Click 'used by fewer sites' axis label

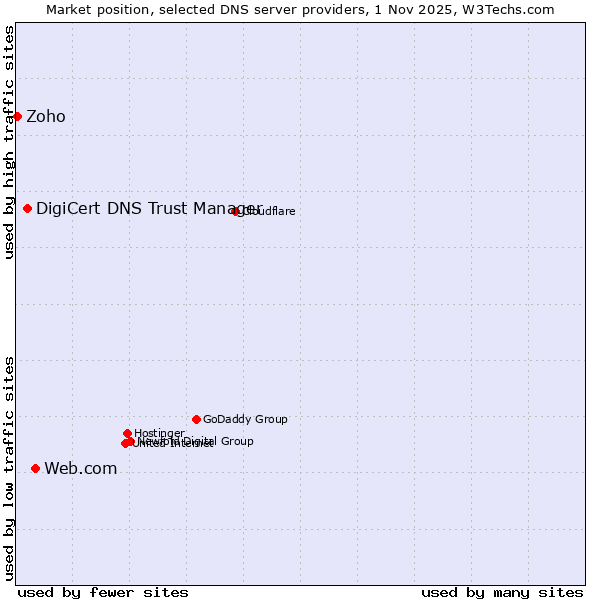(x=103, y=592)
